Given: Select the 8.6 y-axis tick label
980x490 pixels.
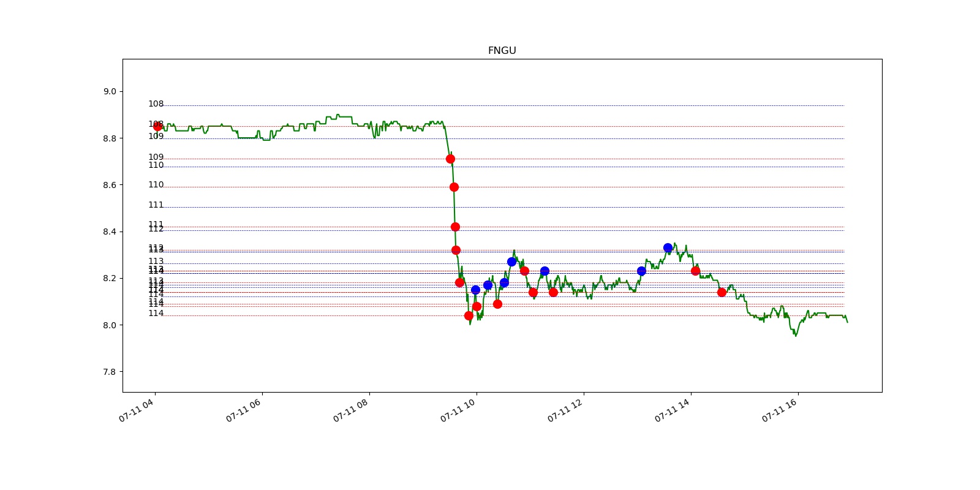Looking at the screenshot, I should click(x=110, y=185).
